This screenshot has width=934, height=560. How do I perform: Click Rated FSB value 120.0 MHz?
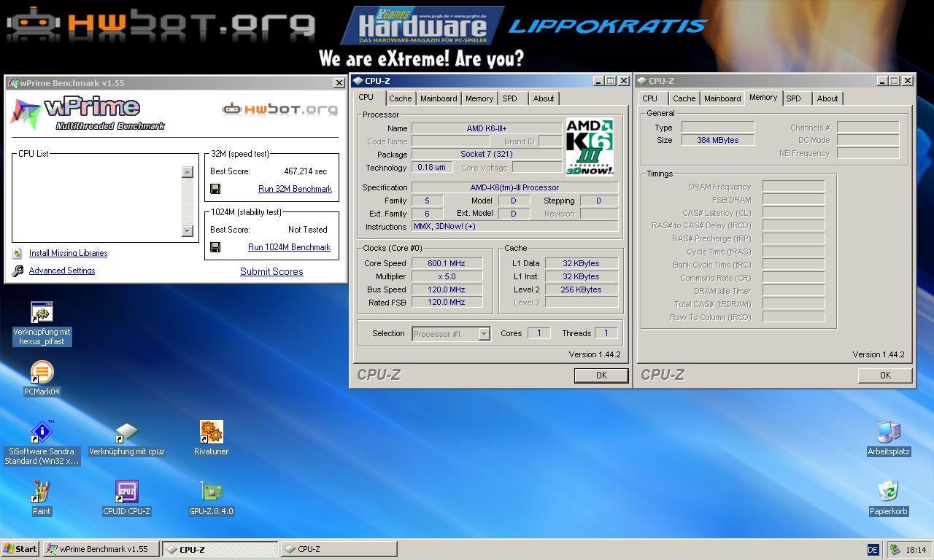(x=447, y=302)
